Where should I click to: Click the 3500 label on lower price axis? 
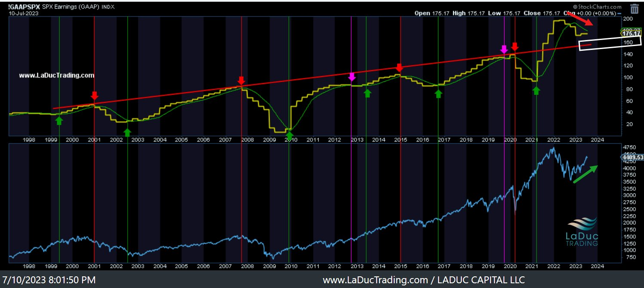click(x=629, y=182)
